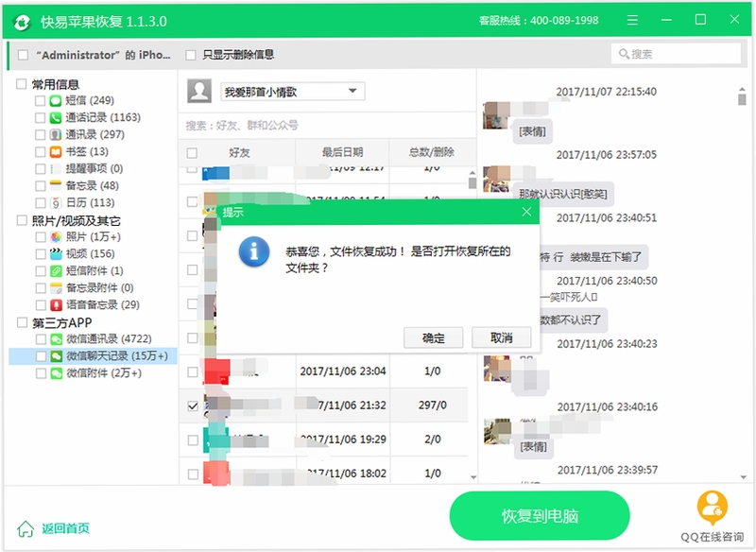Click the 照片 photos icon
Viewport: 756px width, 552px height.
coord(56,236)
